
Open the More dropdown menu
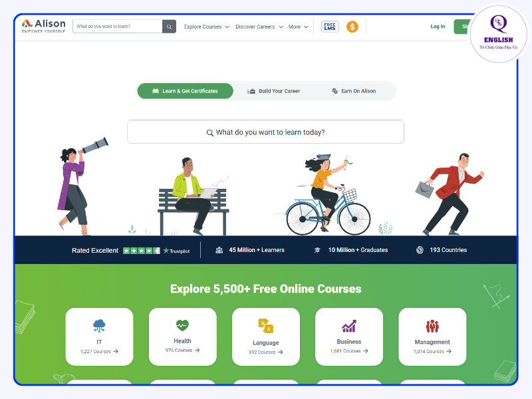pos(298,27)
